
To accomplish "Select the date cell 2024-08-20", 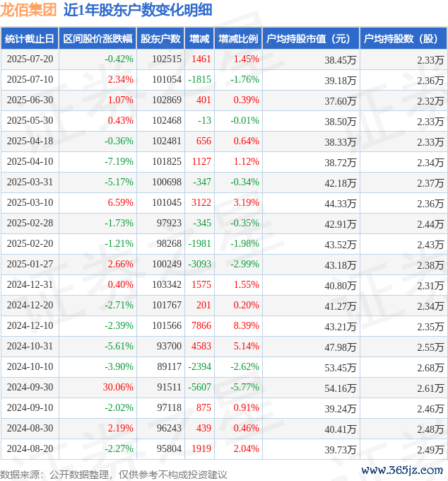I will coord(30,448).
